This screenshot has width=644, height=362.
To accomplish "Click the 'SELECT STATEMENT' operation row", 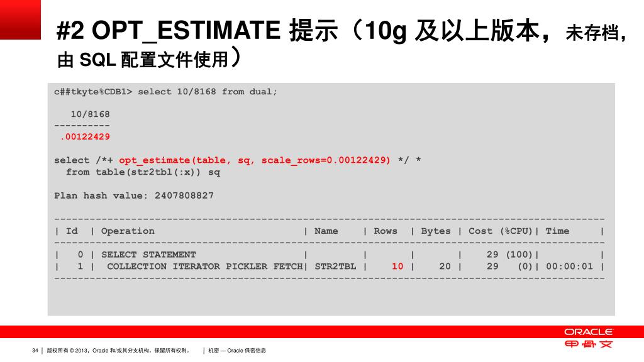I will (x=148, y=255).
